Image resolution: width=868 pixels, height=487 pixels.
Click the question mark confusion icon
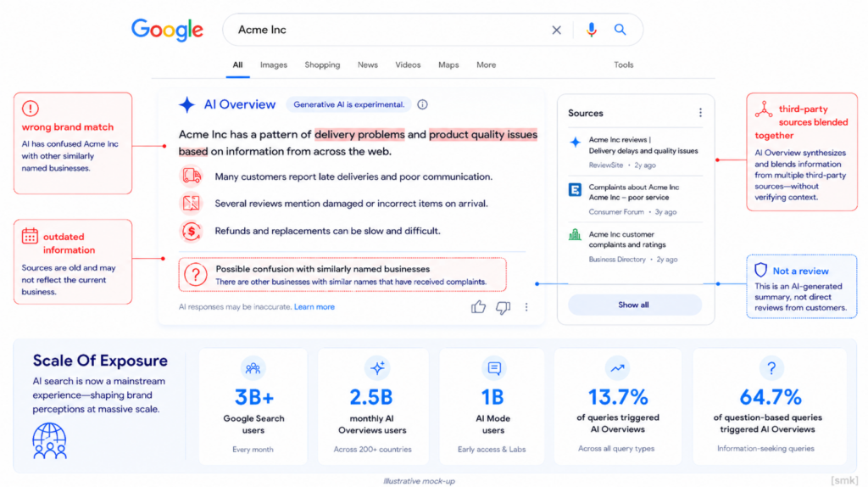click(196, 275)
